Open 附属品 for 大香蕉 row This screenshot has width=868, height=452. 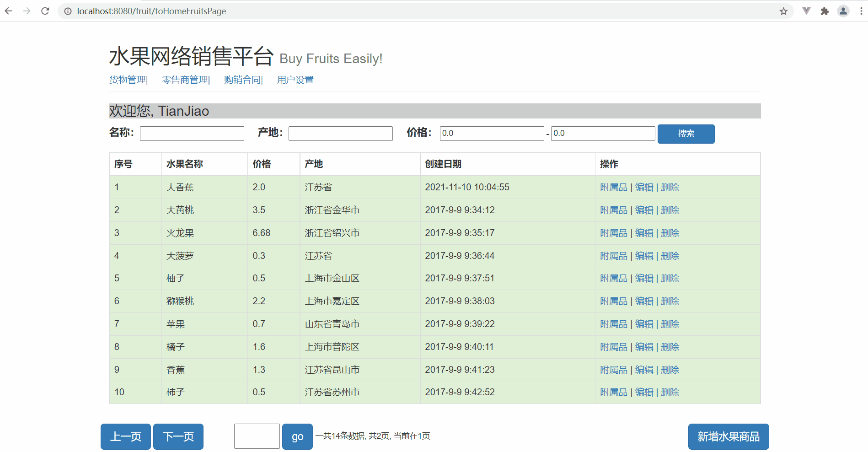(x=614, y=187)
